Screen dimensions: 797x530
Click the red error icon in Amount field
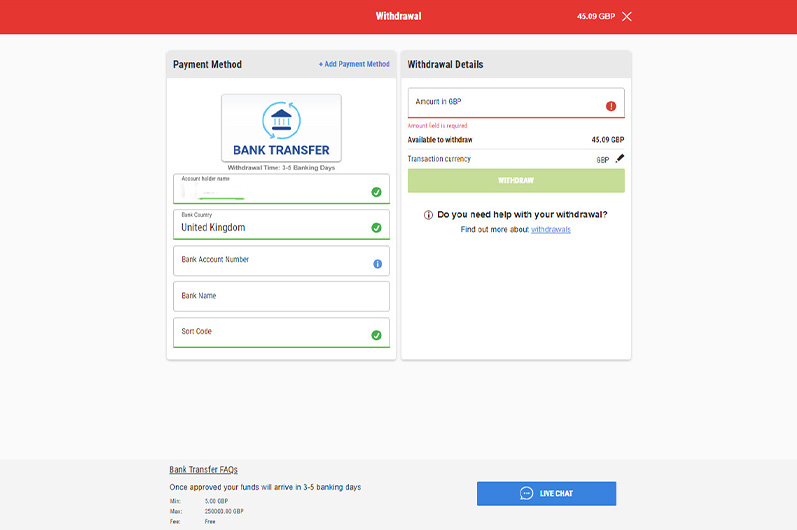[611, 106]
